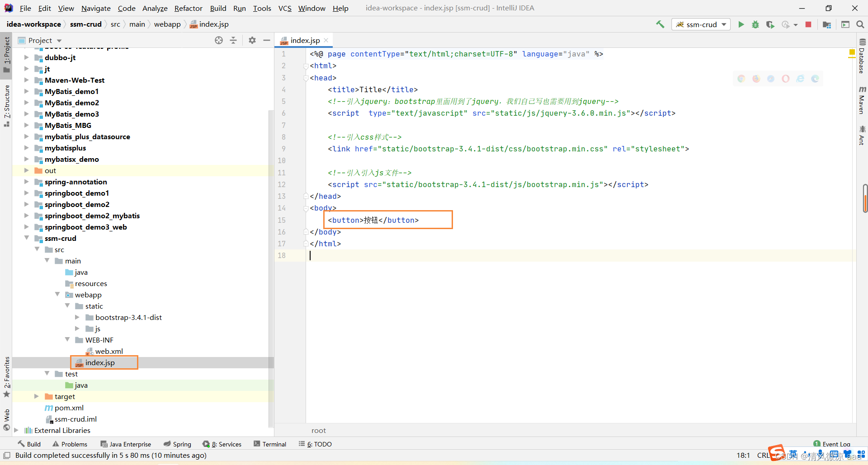Screen dimensions: 868x465
Task: Open the TODO tool window
Action: [x=315, y=444]
